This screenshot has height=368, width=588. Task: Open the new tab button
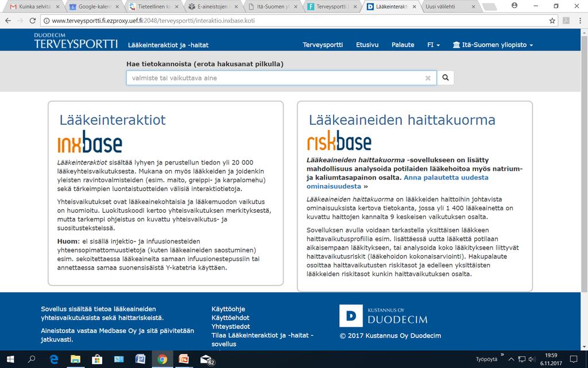pyautogui.click(x=489, y=7)
